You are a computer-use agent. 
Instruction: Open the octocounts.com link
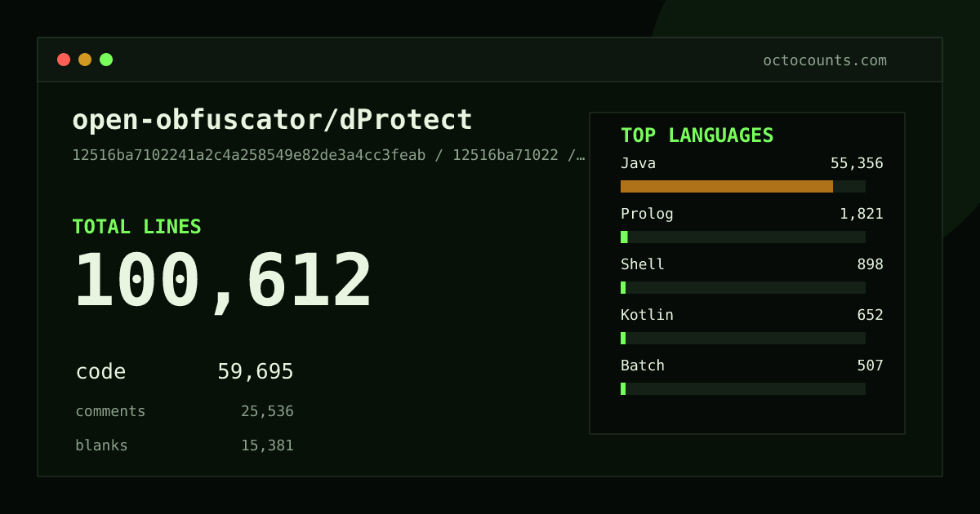[825, 60]
